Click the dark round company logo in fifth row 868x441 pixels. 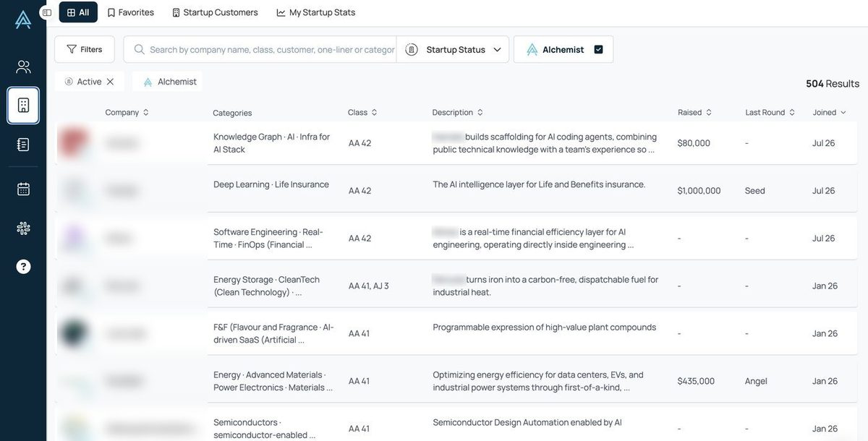(x=74, y=333)
